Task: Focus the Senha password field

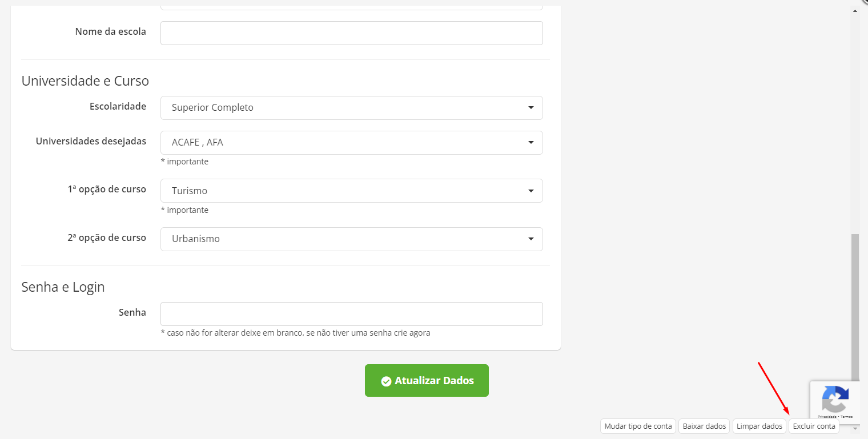Action: [x=351, y=314]
